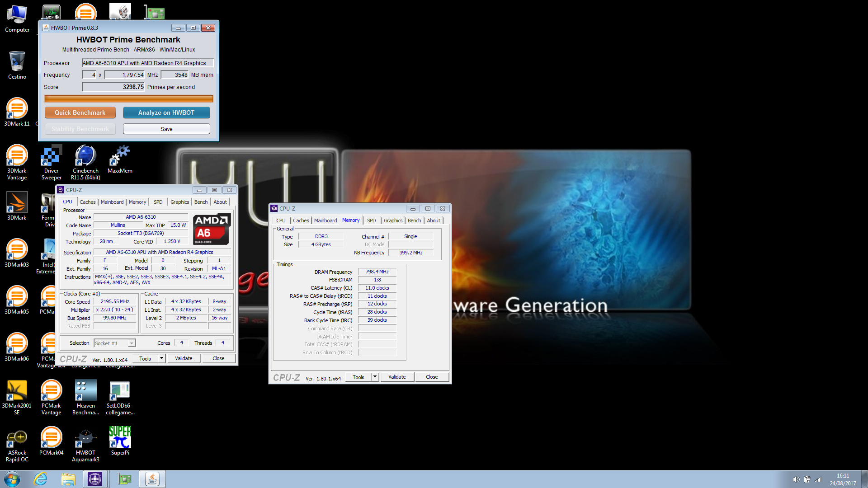Click the orange HWBOT Prime progress bar
Screen dimensions: 868x488
pyautogui.click(x=129, y=99)
